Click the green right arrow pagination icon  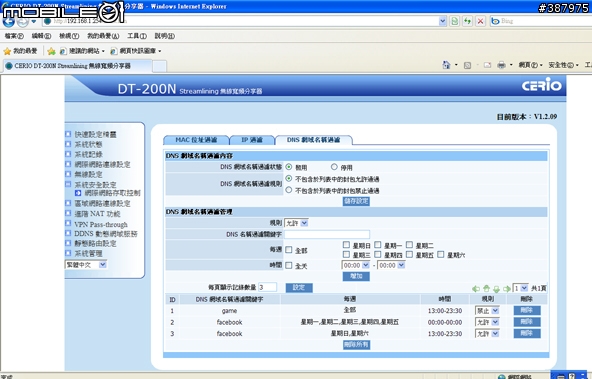507,289
